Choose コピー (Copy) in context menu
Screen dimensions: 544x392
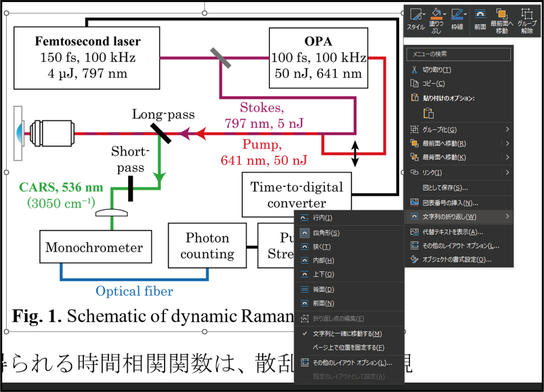click(x=433, y=84)
